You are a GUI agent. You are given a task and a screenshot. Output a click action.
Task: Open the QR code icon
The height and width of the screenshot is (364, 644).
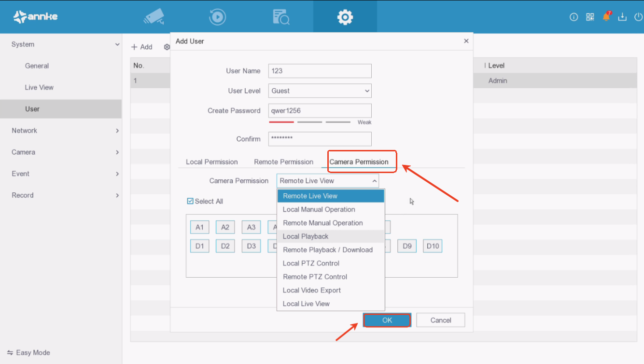(590, 17)
